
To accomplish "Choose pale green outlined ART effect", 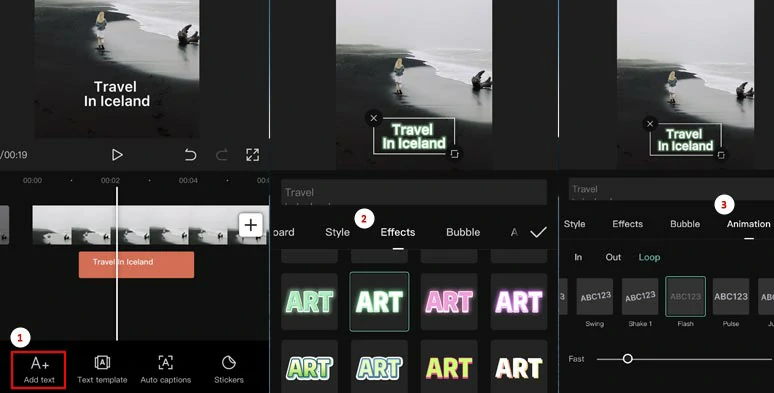I will [x=379, y=366].
